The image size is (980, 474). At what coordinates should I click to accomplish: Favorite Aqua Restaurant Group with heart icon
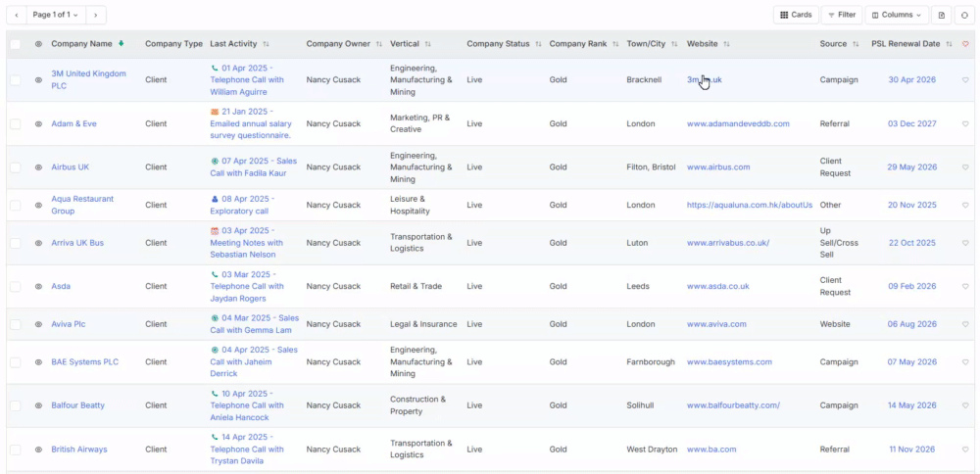965,205
